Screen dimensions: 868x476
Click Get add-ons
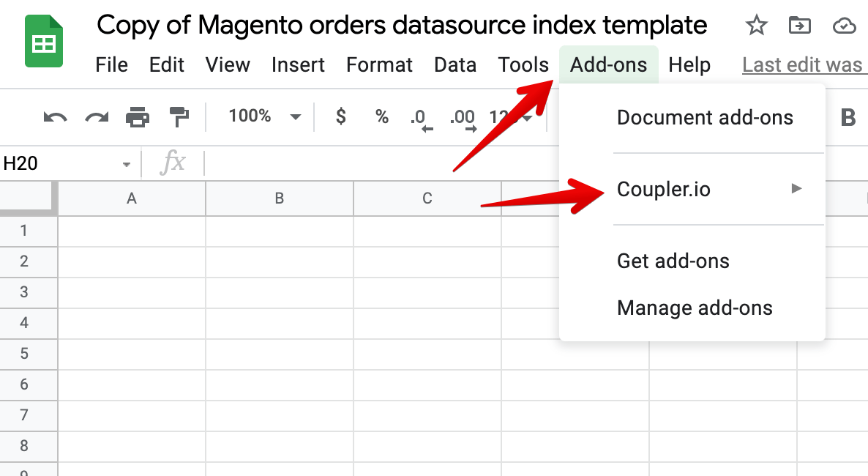(x=673, y=261)
